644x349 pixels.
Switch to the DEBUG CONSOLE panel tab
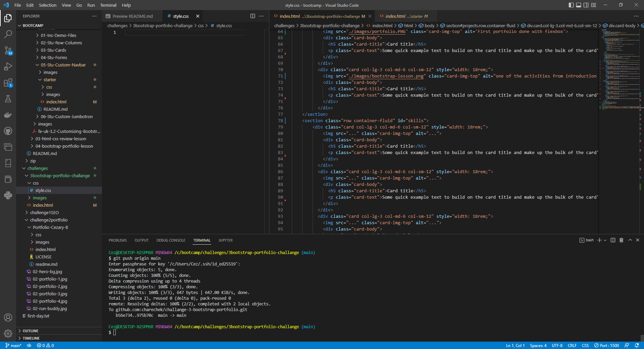(171, 240)
